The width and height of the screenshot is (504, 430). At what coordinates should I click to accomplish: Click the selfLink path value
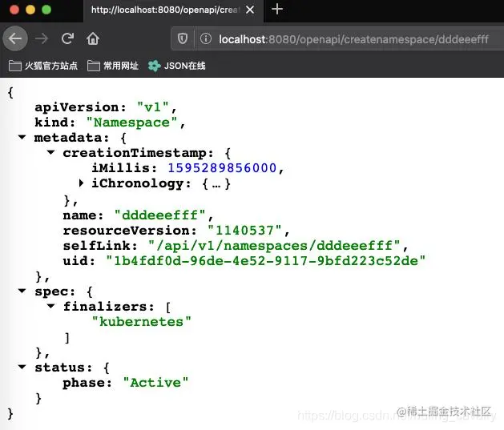pyautogui.click(x=274, y=246)
